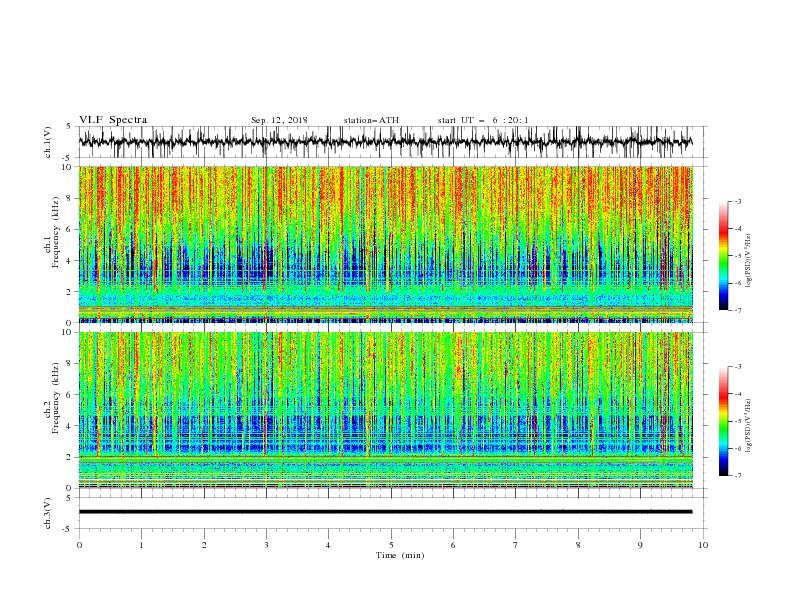
Task: Click time axis tick label '10'
Action: 703,545
